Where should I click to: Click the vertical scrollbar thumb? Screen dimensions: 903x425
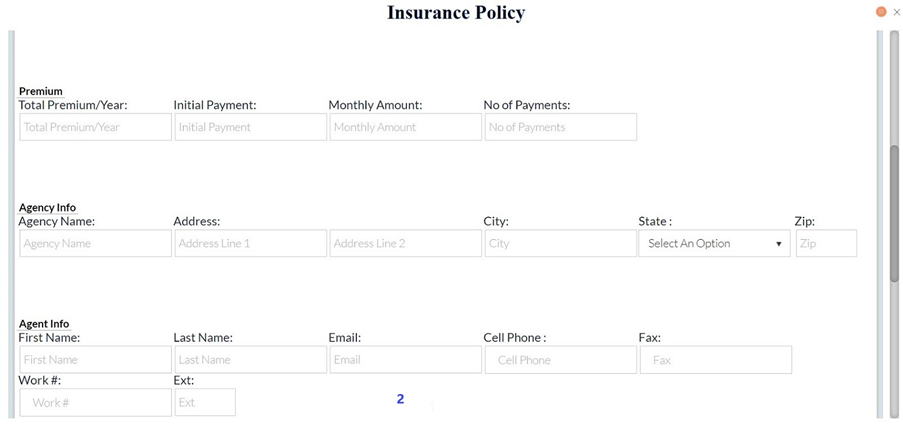(x=894, y=213)
